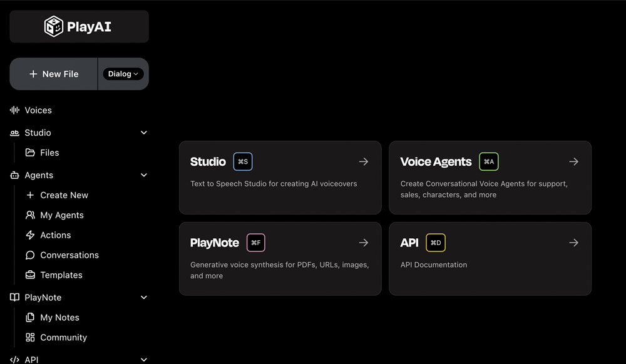Screen dimensions: 626x364
Task: Click 'Generative voice synthesis for PDFs' description
Action: [x=279, y=270]
